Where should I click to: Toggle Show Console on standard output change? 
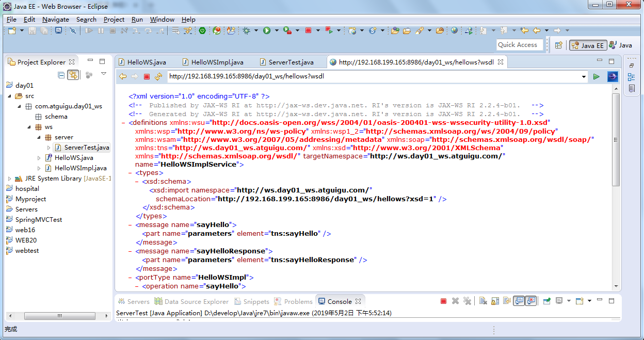(519, 301)
